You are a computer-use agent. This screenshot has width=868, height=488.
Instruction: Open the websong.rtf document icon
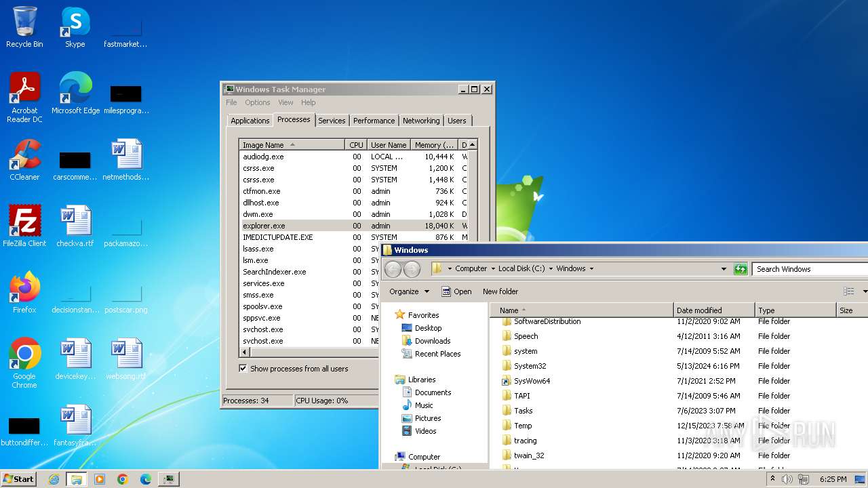point(126,359)
